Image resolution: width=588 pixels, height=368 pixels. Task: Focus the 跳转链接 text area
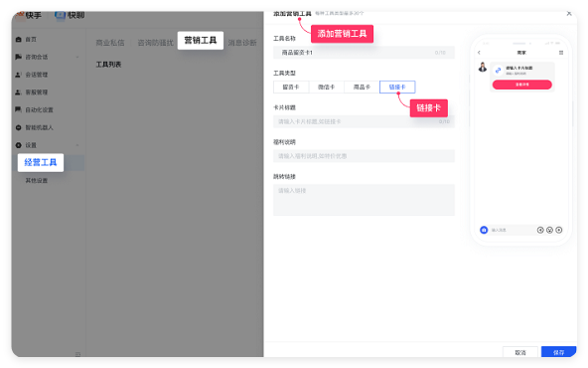[x=364, y=200]
